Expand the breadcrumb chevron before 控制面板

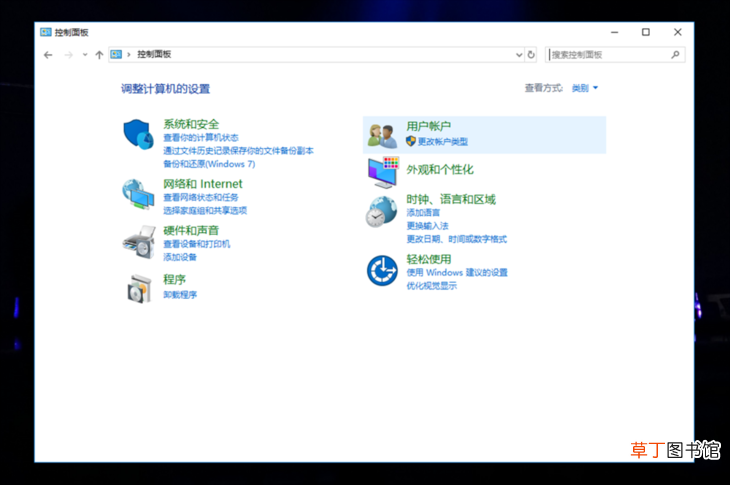(128, 54)
